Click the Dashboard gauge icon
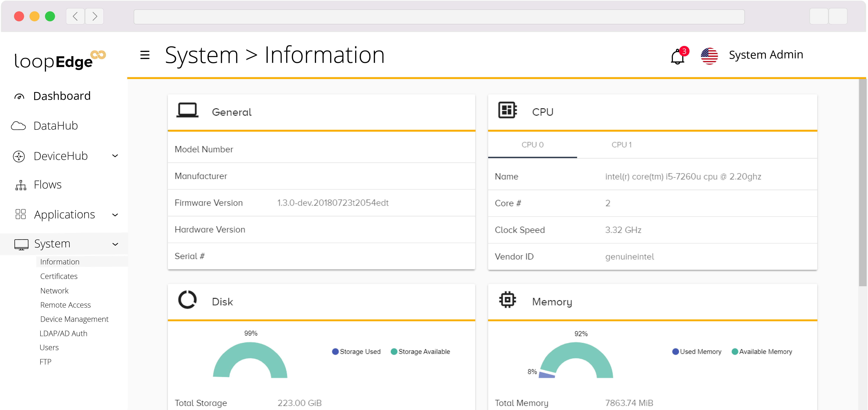This screenshot has height=410, width=868. coord(19,97)
